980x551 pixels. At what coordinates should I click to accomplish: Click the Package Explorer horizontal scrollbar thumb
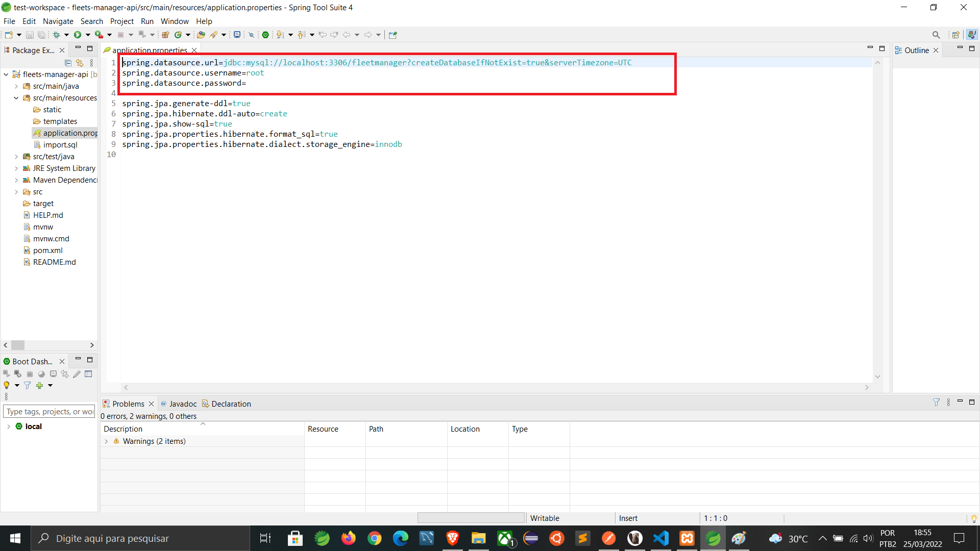[18, 345]
